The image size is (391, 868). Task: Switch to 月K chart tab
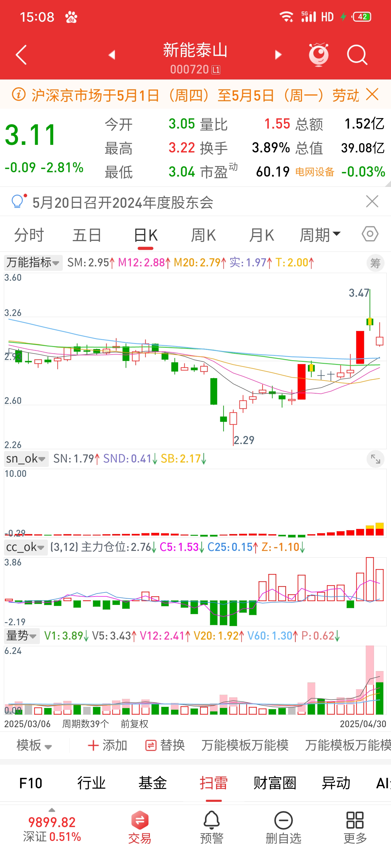pos(261,235)
